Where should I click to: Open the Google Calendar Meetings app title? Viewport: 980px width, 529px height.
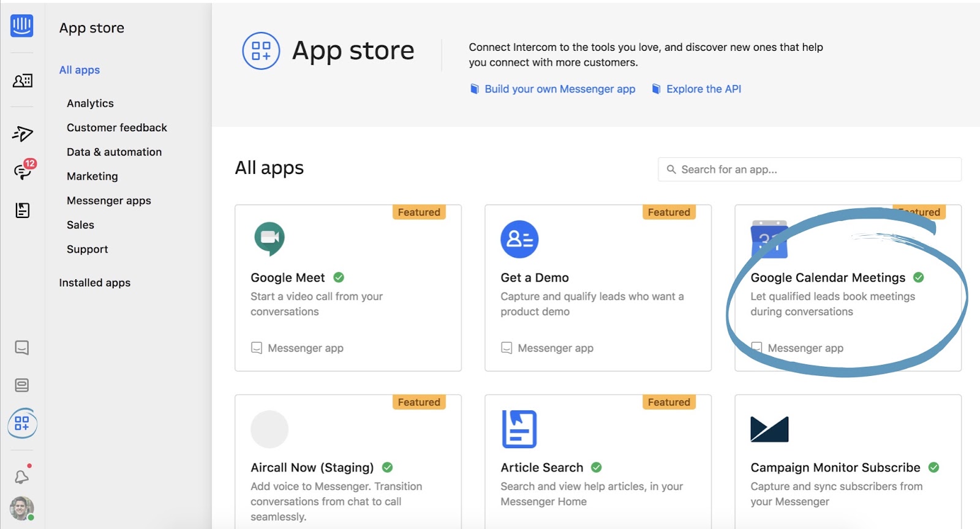pos(828,277)
